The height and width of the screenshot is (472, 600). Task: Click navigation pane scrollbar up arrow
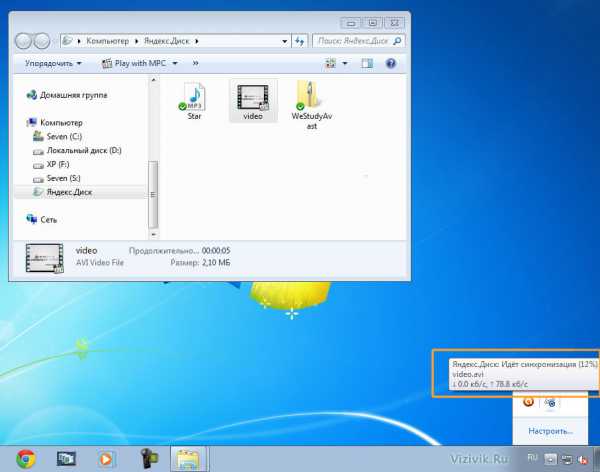[153, 80]
